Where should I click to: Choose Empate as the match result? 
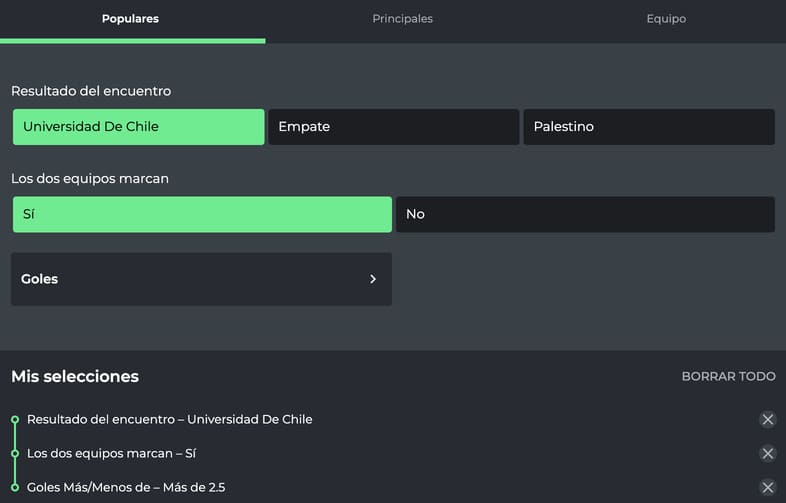(x=393, y=127)
